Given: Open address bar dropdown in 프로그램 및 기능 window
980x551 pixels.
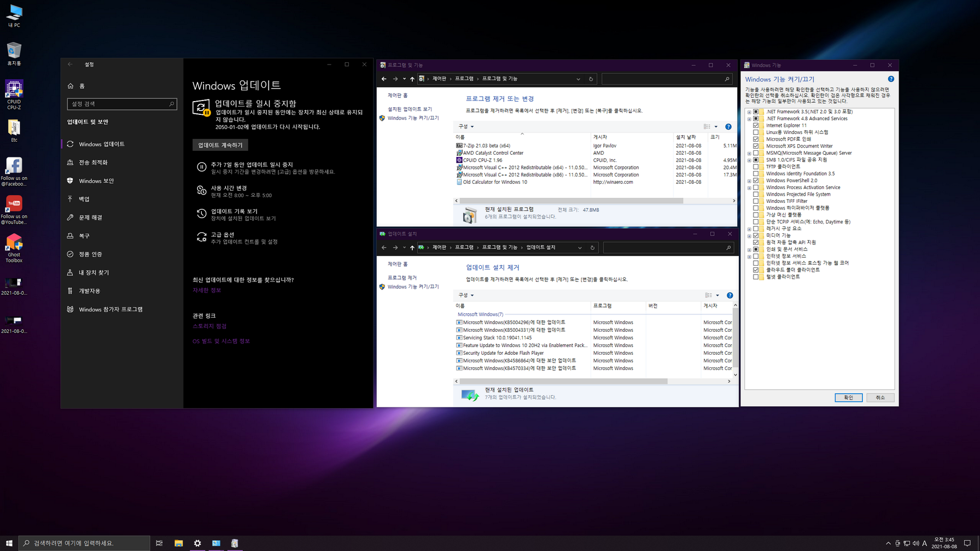Looking at the screenshot, I should (578, 79).
